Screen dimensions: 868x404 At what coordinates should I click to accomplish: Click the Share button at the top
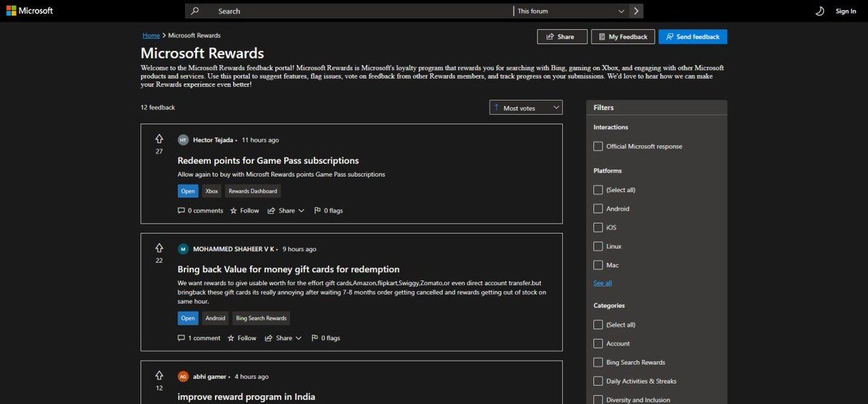pyautogui.click(x=562, y=37)
